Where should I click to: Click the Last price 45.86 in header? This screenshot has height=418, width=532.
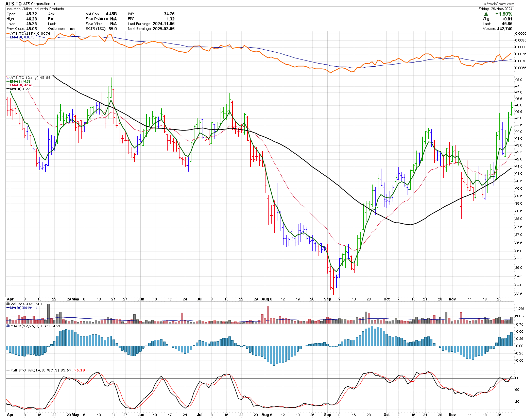coord(507,24)
